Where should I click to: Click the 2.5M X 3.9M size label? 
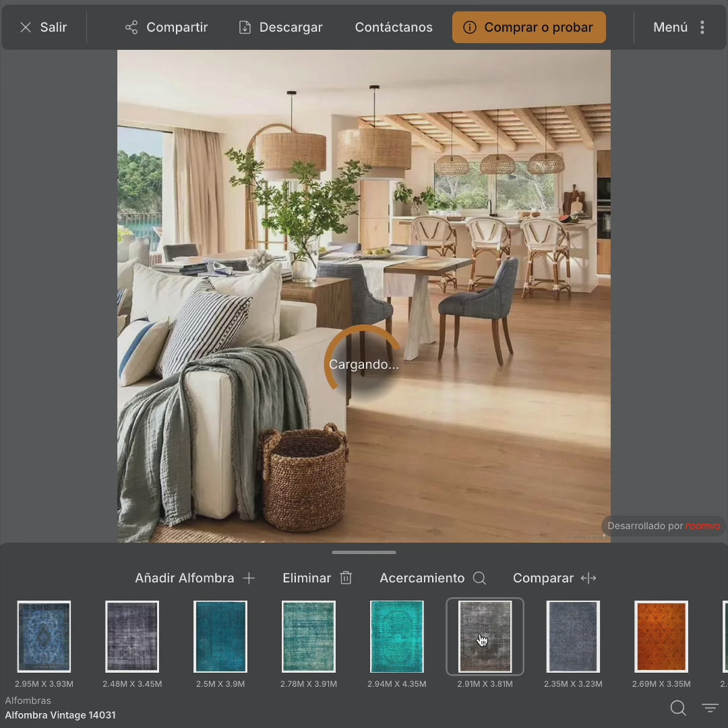[x=220, y=684]
